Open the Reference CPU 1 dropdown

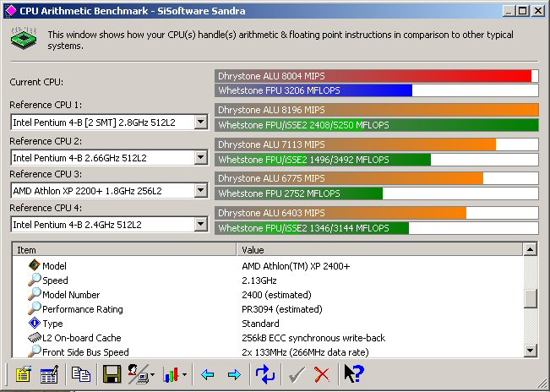click(x=200, y=122)
